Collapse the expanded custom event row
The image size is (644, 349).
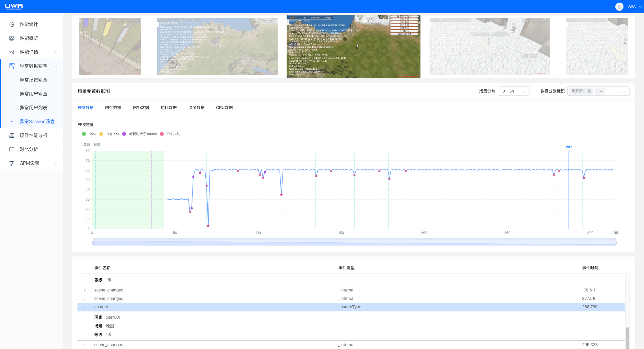[84, 307]
